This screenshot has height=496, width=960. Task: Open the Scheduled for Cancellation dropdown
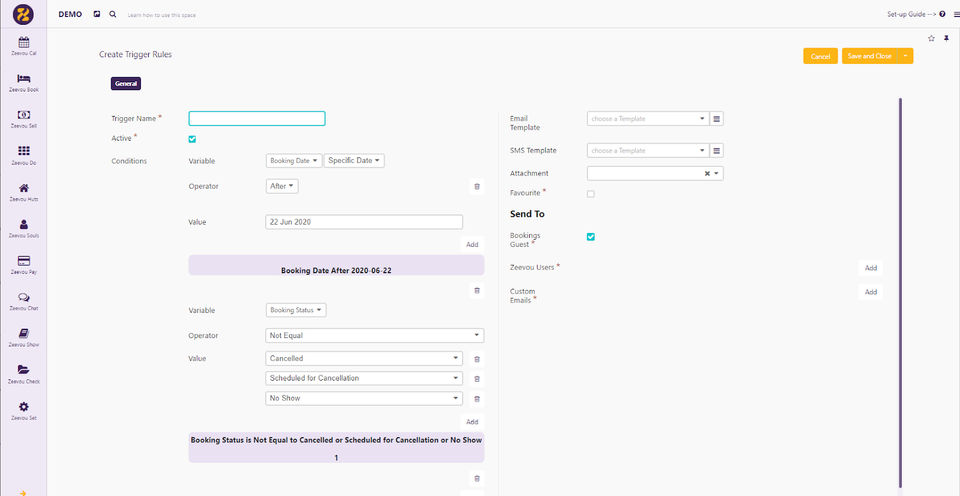click(364, 378)
